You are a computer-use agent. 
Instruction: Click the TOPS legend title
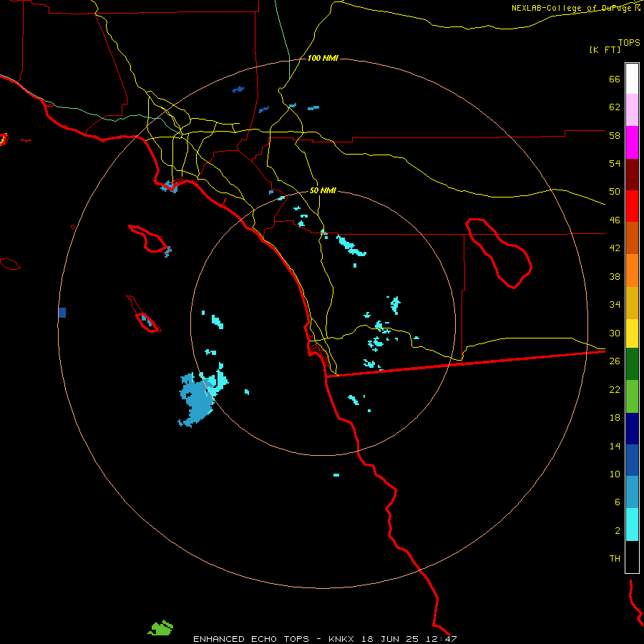pyautogui.click(x=629, y=42)
